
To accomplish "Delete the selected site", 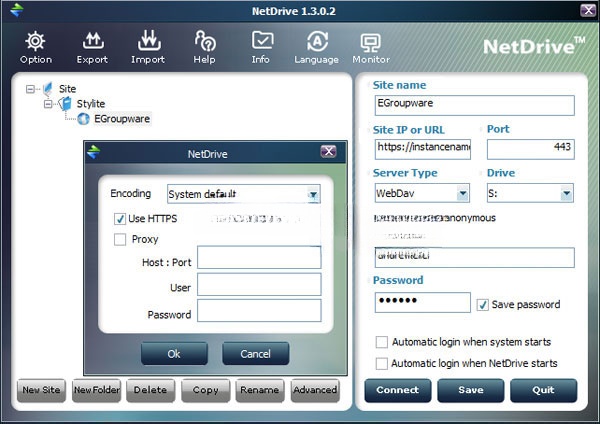I will pyautogui.click(x=151, y=390).
